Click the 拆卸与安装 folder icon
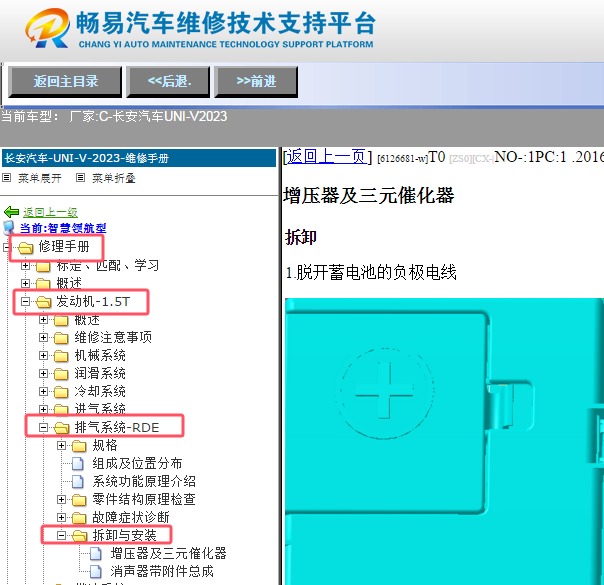The width and height of the screenshot is (604, 585). click(80, 535)
